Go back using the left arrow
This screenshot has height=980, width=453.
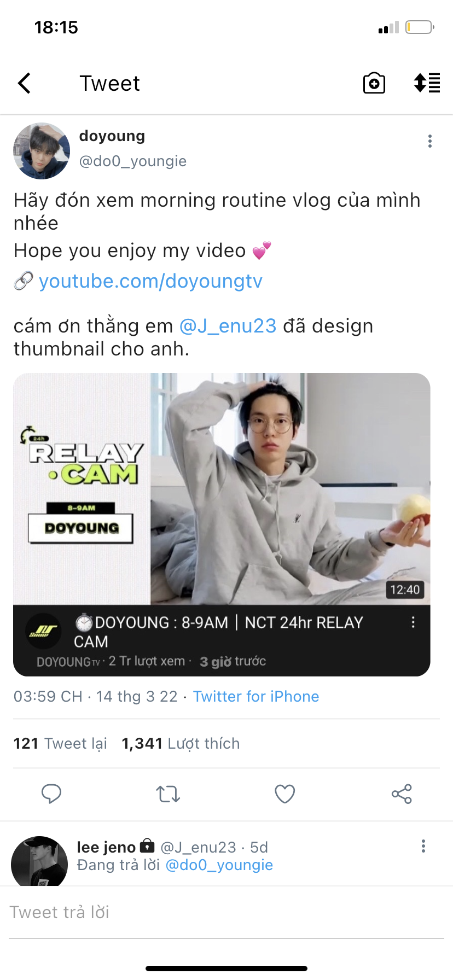pyautogui.click(x=24, y=83)
